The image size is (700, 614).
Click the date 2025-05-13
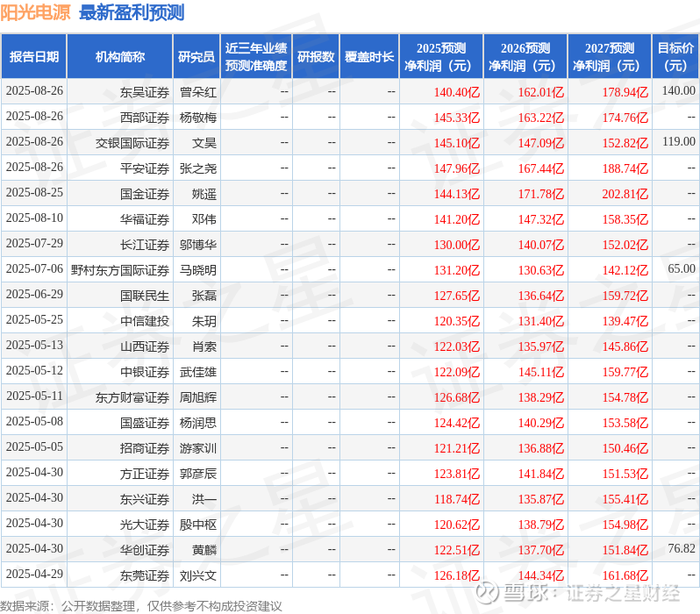coord(34,346)
